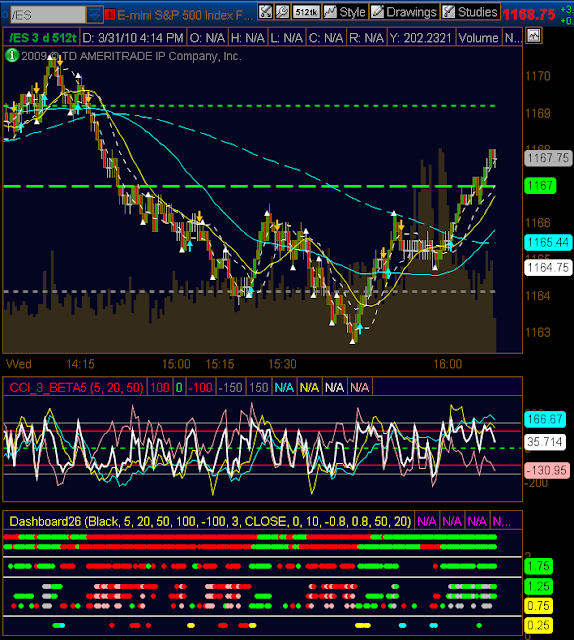Click the cyan 1165.44 price bubble
The height and width of the screenshot is (640, 574).
point(548,242)
